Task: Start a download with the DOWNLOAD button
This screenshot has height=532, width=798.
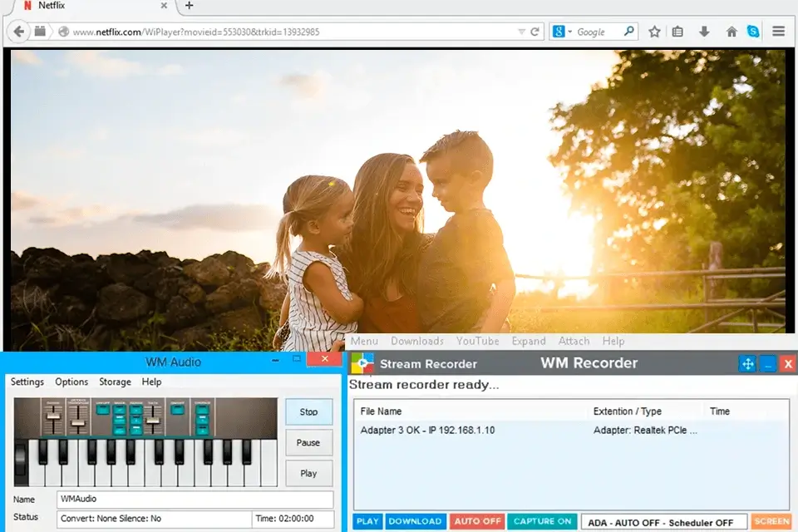Action: pyautogui.click(x=415, y=521)
